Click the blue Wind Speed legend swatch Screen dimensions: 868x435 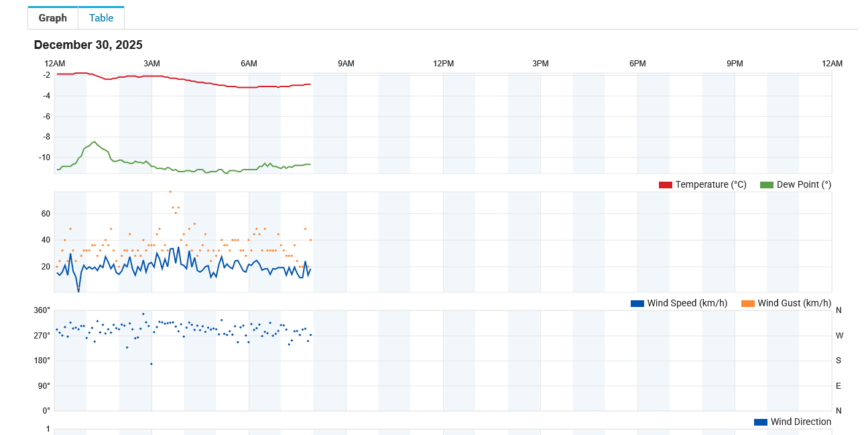pyautogui.click(x=637, y=304)
